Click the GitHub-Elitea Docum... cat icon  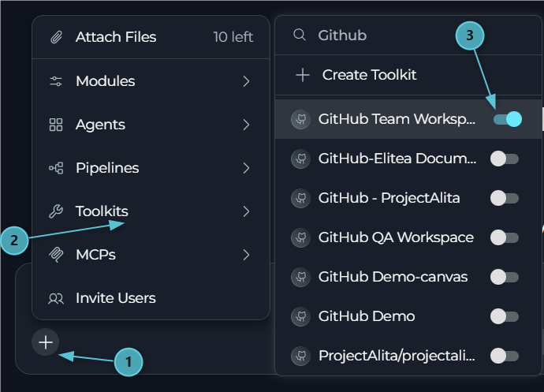300,159
